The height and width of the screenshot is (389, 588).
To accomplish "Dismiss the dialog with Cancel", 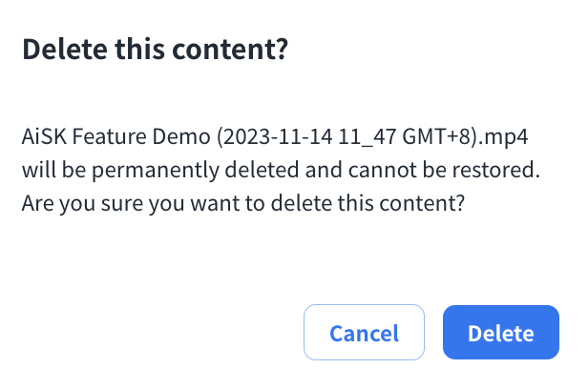I will pos(364,333).
